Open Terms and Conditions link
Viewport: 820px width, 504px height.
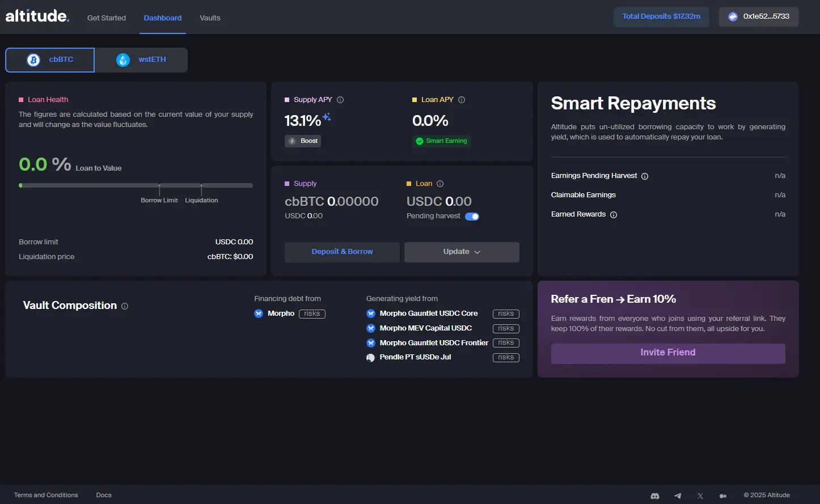click(46, 495)
